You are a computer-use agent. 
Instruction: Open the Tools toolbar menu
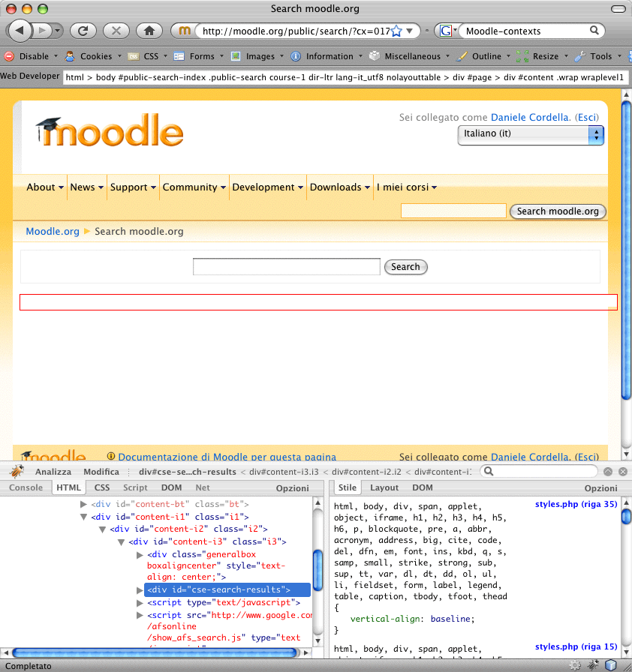pyautogui.click(x=598, y=56)
